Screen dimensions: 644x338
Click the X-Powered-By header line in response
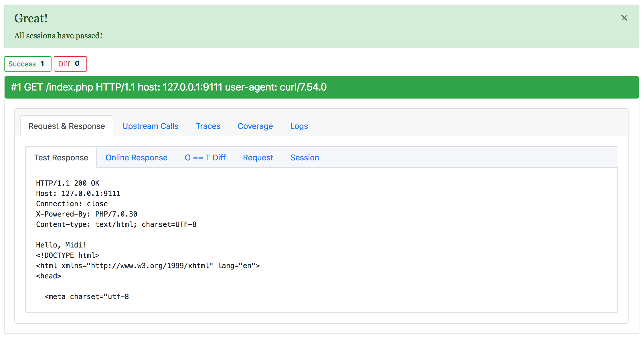tap(86, 214)
